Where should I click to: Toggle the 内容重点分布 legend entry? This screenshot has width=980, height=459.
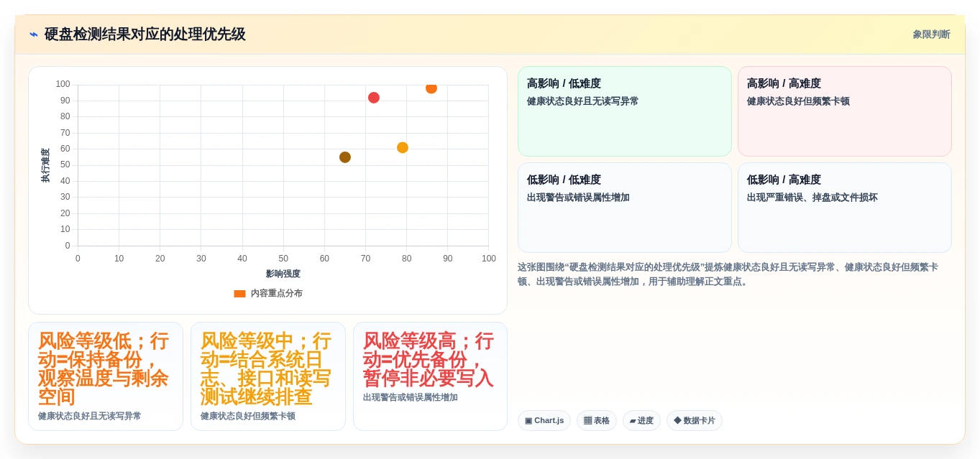(x=268, y=293)
